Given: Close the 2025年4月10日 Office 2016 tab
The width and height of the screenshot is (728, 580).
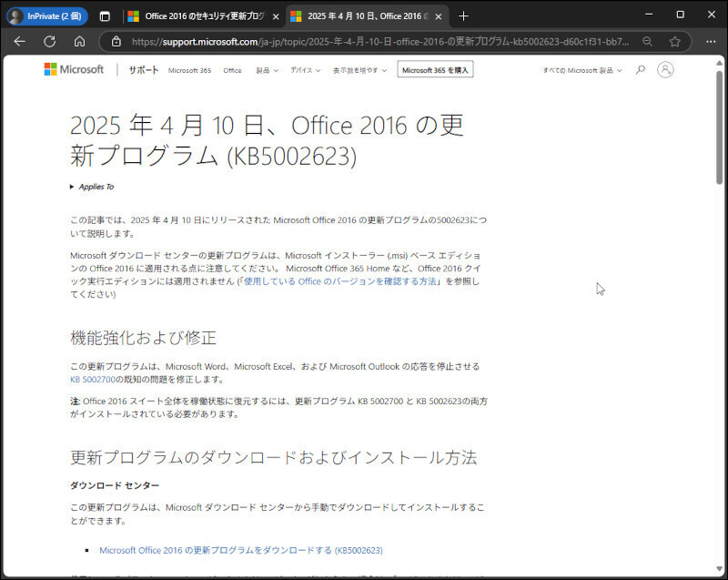Looking at the screenshot, I should (x=439, y=16).
